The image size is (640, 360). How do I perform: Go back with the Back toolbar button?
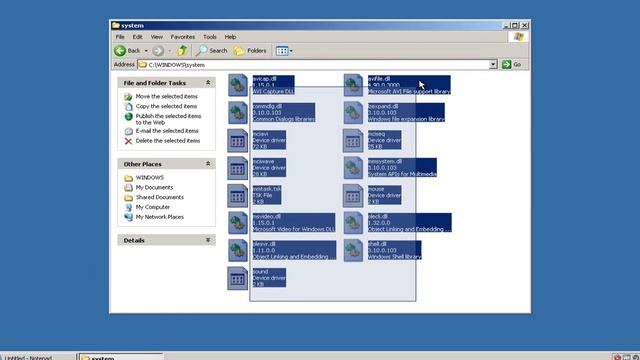point(127,51)
